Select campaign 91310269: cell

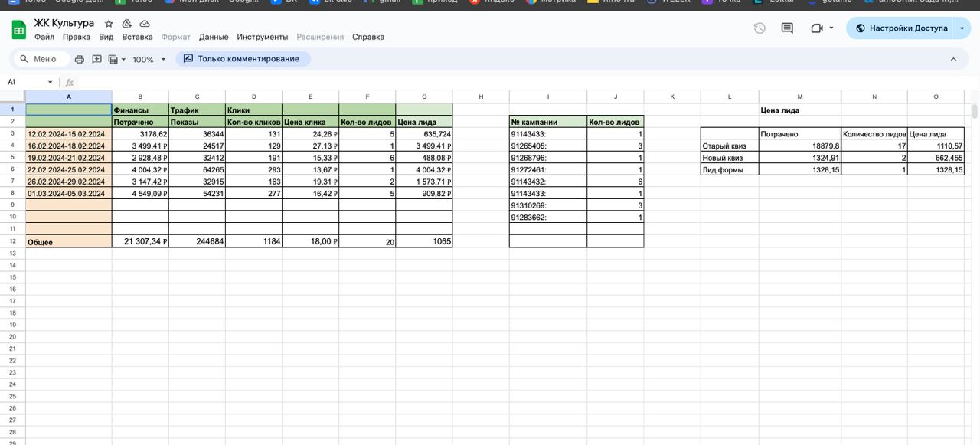[x=548, y=205]
